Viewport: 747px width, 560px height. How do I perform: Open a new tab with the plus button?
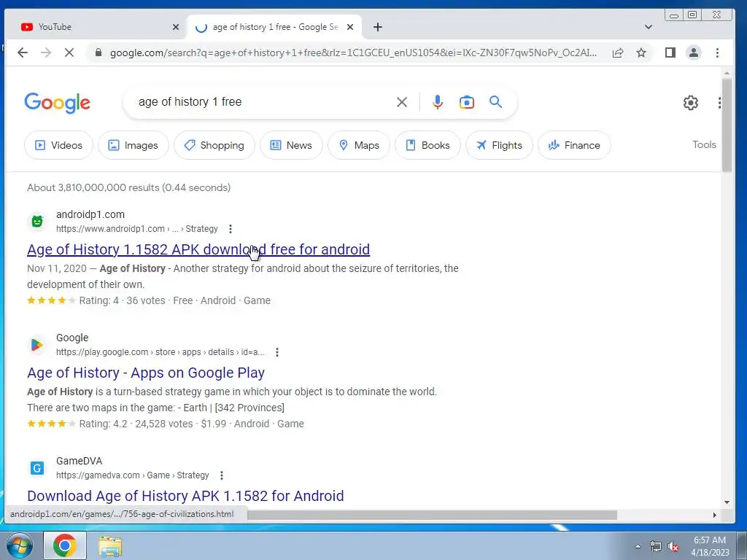pos(378,27)
